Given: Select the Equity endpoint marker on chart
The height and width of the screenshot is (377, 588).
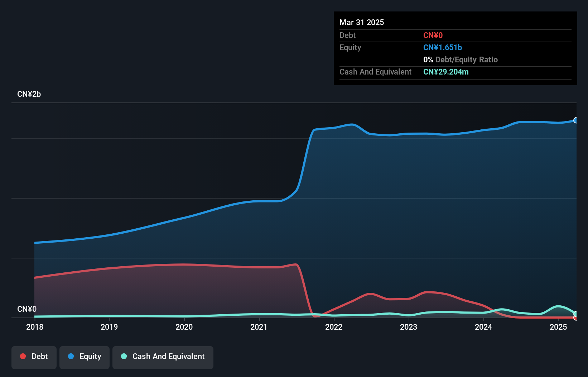Looking at the screenshot, I should click(575, 120).
